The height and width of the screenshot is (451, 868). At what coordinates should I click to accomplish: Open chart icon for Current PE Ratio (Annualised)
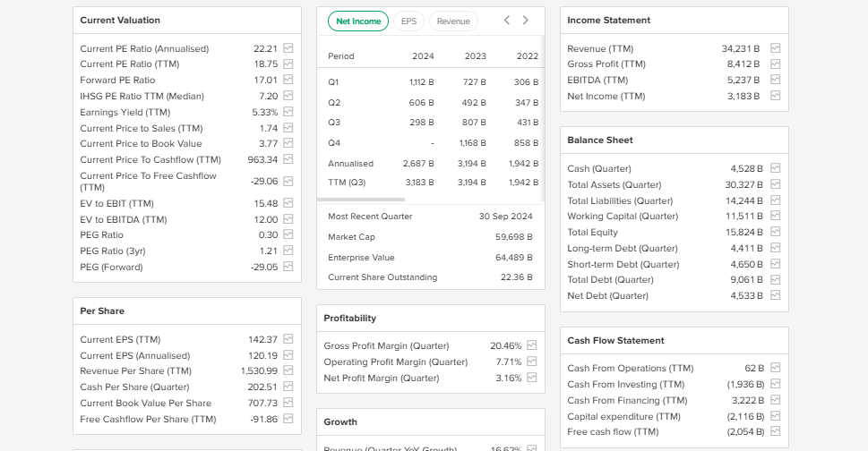(x=288, y=48)
